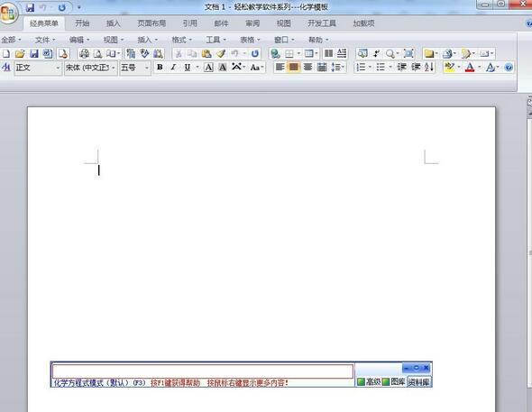The image size is (532, 412).
Task: Open the 表格 classic menu
Action: [250, 40]
